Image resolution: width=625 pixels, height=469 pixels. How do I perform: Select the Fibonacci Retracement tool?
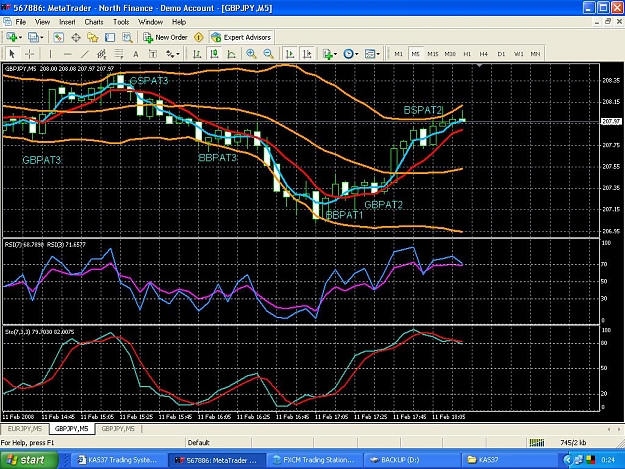119,54
